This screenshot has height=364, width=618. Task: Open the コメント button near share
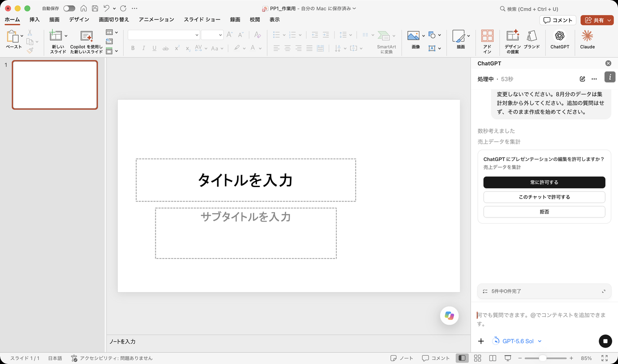[558, 20]
